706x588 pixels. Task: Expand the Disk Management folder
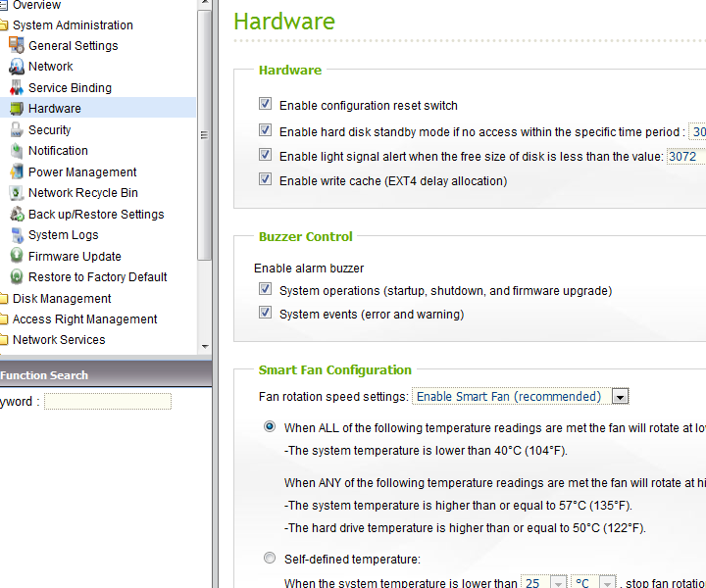coord(61,299)
